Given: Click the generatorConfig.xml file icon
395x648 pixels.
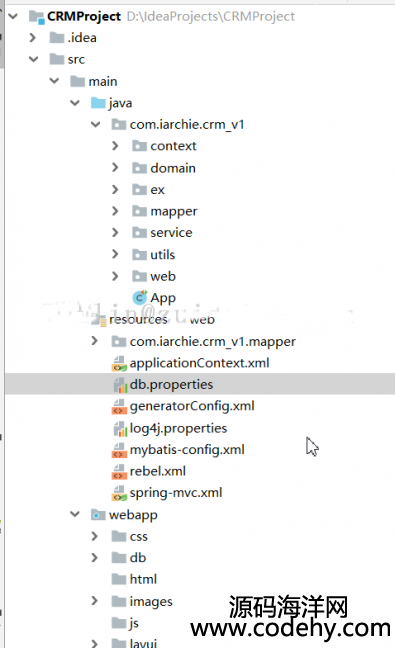Looking at the screenshot, I should (x=119, y=406).
